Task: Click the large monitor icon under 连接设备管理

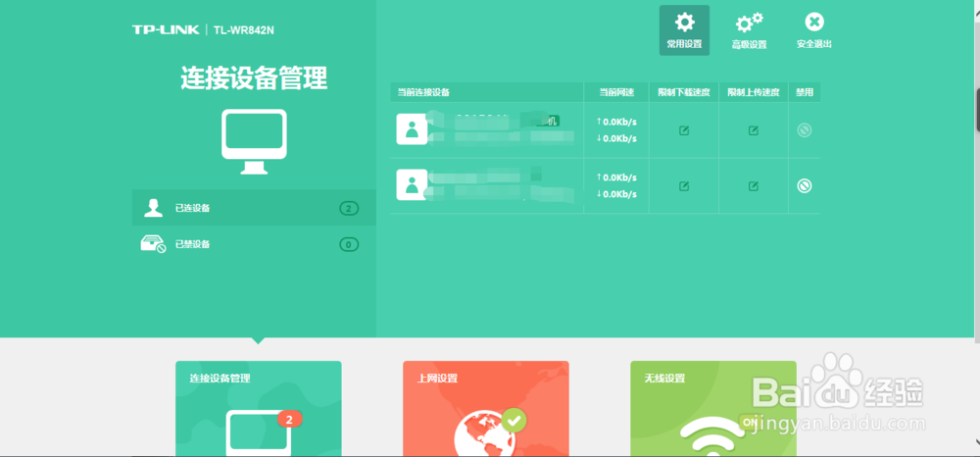Action: [x=254, y=142]
